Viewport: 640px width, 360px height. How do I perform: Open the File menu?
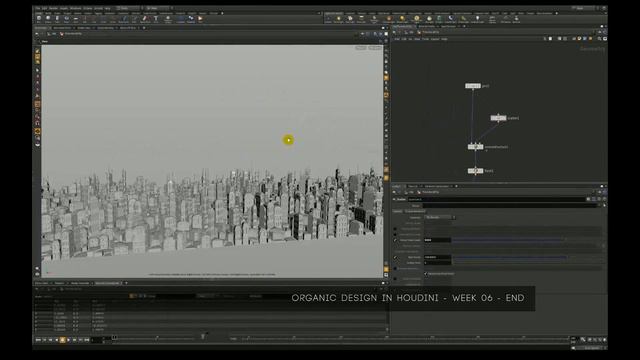click(38, 8)
